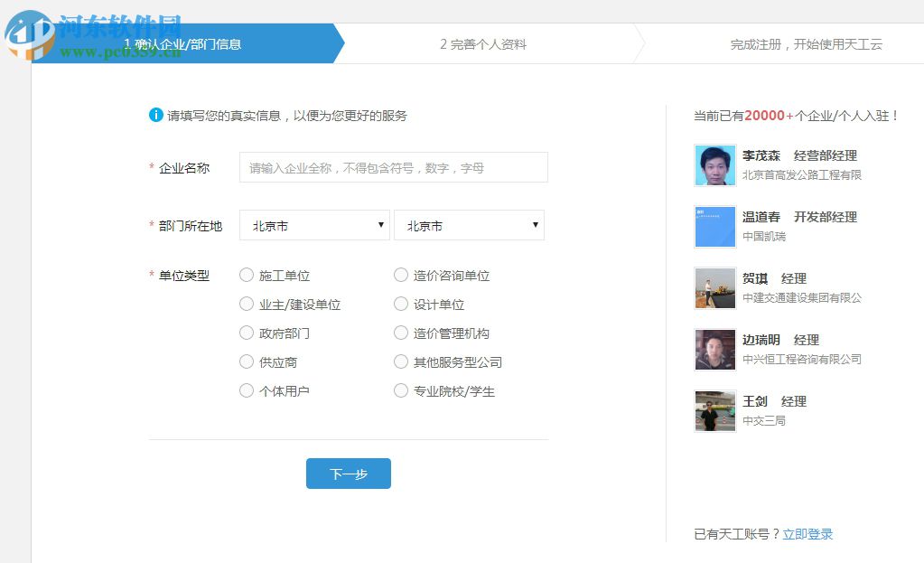Open the province dropdown showing 北京市
The height and width of the screenshot is (563, 924).
coord(313,225)
